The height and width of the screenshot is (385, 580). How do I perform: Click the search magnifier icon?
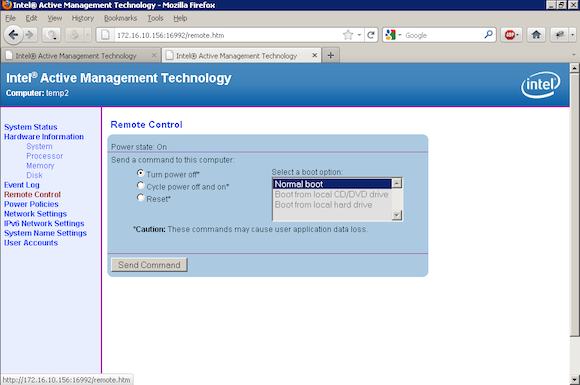(x=488, y=35)
